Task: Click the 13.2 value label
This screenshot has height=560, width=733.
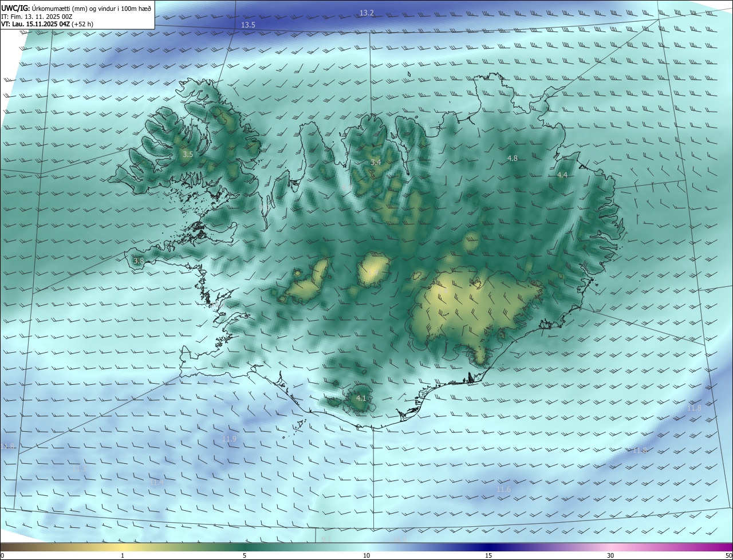Action: coord(366,13)
